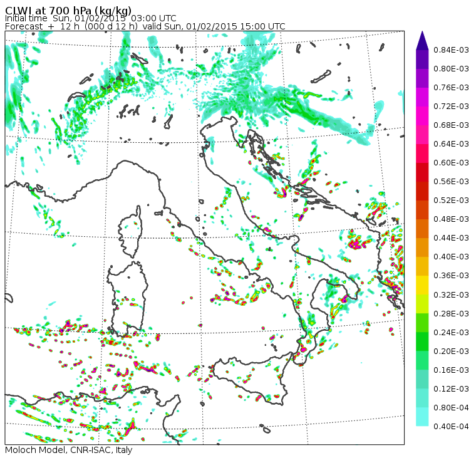Click the 0.84E-03 colorbar label
The width and height of the screenshot is (476, 458).
451,49
